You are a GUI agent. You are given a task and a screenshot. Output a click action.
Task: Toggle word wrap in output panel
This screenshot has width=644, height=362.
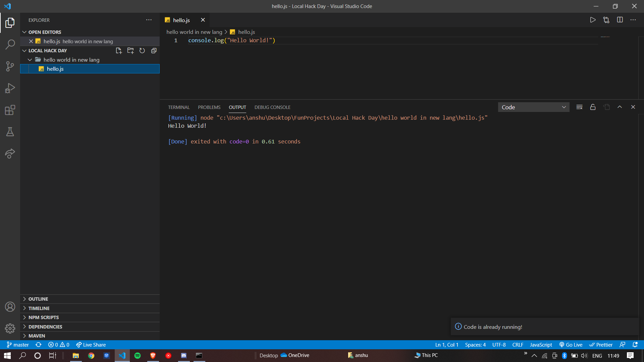pyautogui.click(x=579, y=107)
